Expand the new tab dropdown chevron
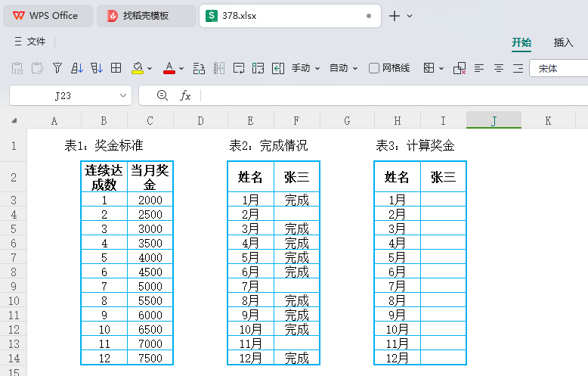This screenshot has width=588, height=376. pos(410,16)
